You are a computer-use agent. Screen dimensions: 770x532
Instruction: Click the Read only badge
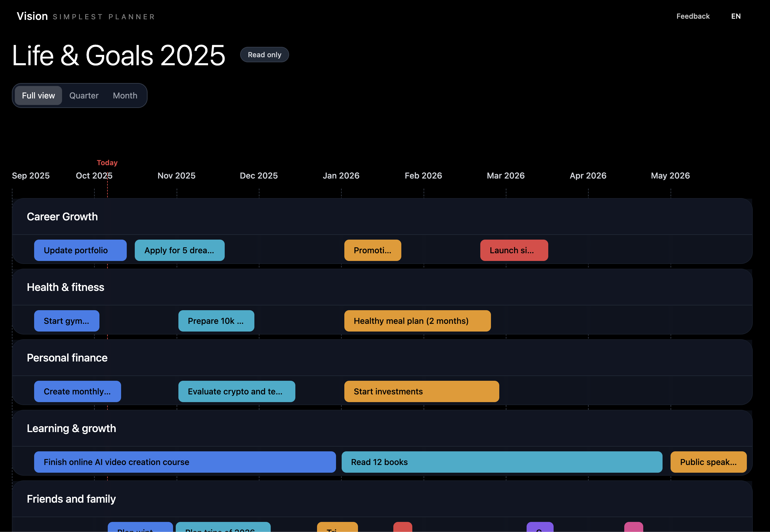[264, 55]
